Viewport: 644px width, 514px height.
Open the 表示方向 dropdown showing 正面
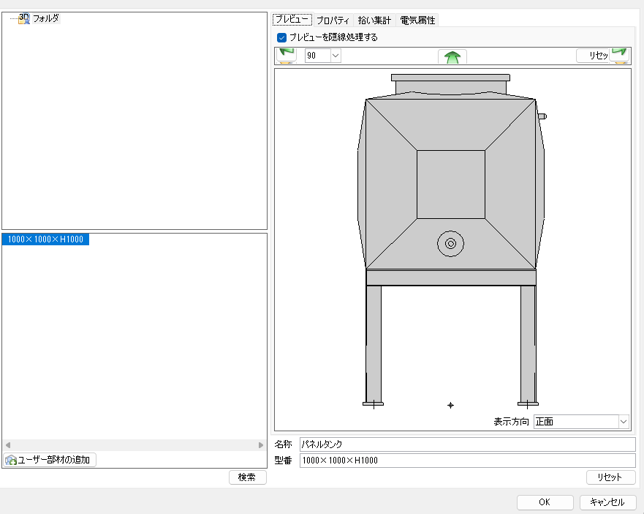point(623,422)
